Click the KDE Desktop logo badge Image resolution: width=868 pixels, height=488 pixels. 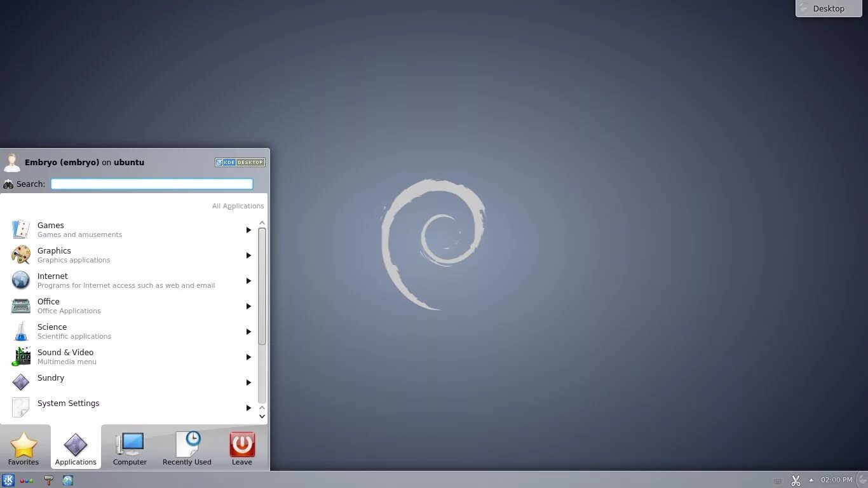[x=240, y=162]
